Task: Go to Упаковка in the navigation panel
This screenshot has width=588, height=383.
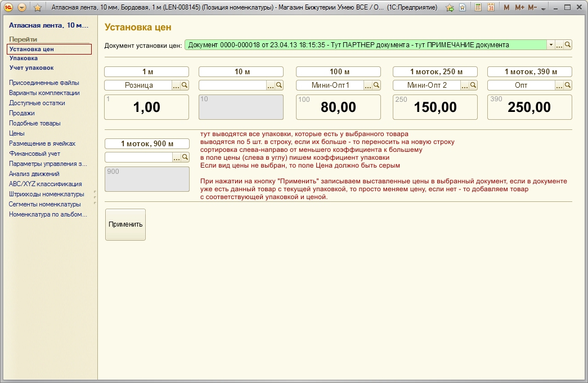Action: coord(24,58)
